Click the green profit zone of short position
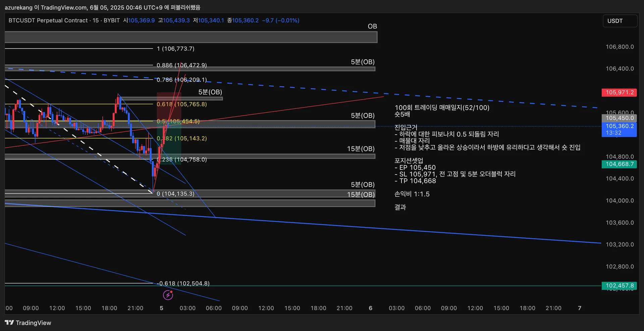The height and width of the screenshot is (331, 644). pos(169,142)
